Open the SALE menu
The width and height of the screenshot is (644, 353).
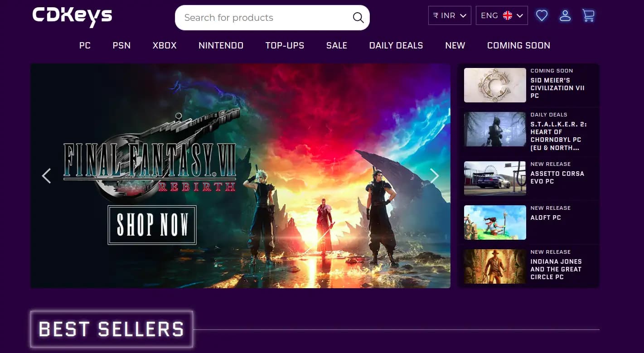click(337, 45)
